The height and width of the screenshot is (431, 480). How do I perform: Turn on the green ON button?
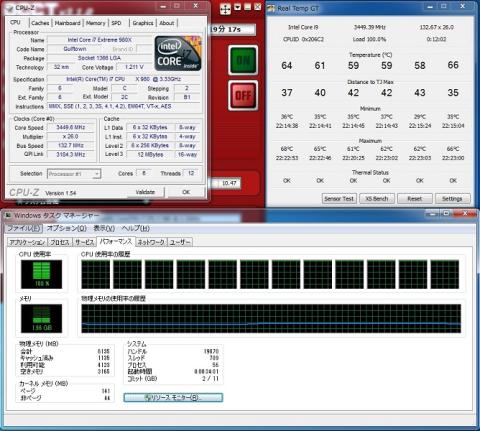[x=243, y=60]
